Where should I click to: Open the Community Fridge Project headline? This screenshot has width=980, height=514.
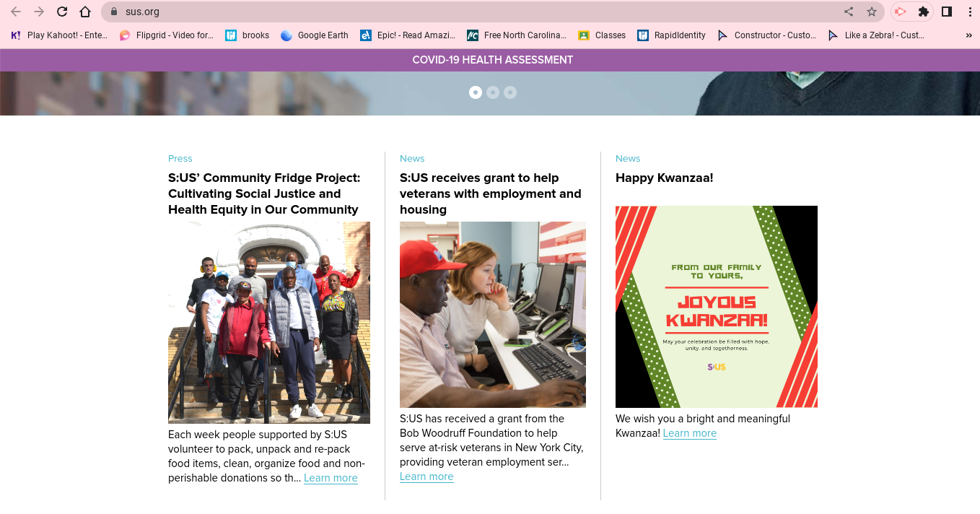[x=264, y=193]
